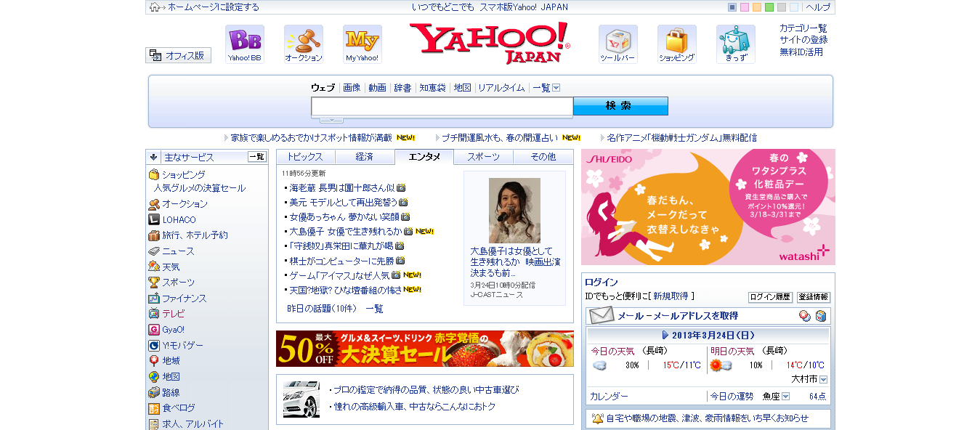Click the 旅行、ホテル予約 suitcase icon
The height and width of the screenshot is (430, 980).
tap(154, 235)
